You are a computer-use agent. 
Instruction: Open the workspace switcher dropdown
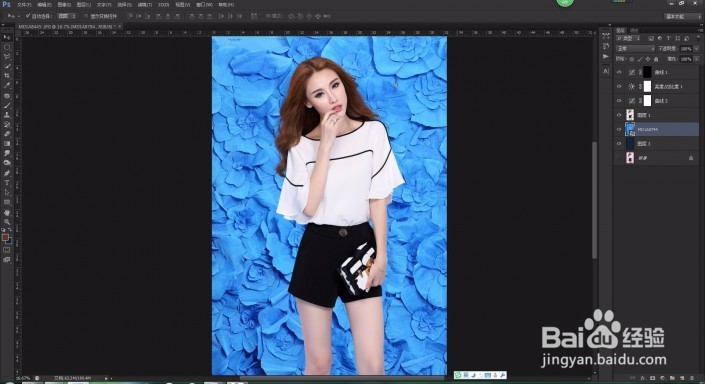tap(683, 16)
